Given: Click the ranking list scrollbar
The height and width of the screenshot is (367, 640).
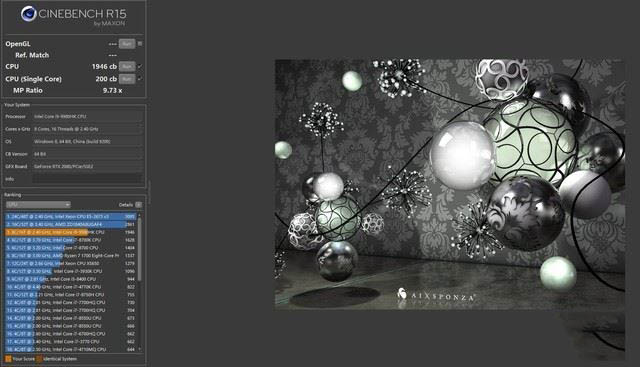Looking at the screenshot, I should click(140, 249).
